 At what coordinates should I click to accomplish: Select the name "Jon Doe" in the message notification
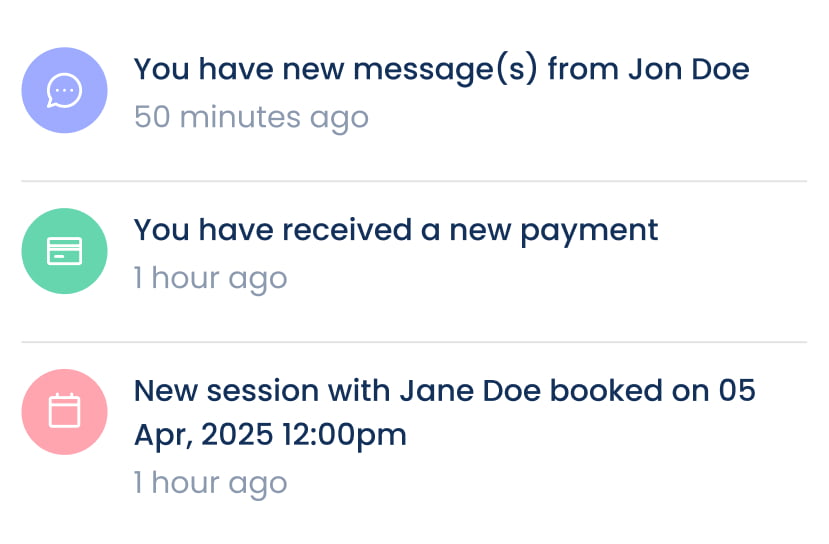click(x=689, y=70)
